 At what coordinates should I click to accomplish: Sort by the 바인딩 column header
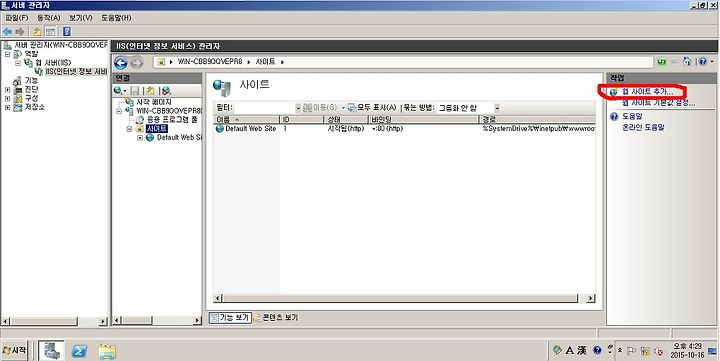point(423,119)
